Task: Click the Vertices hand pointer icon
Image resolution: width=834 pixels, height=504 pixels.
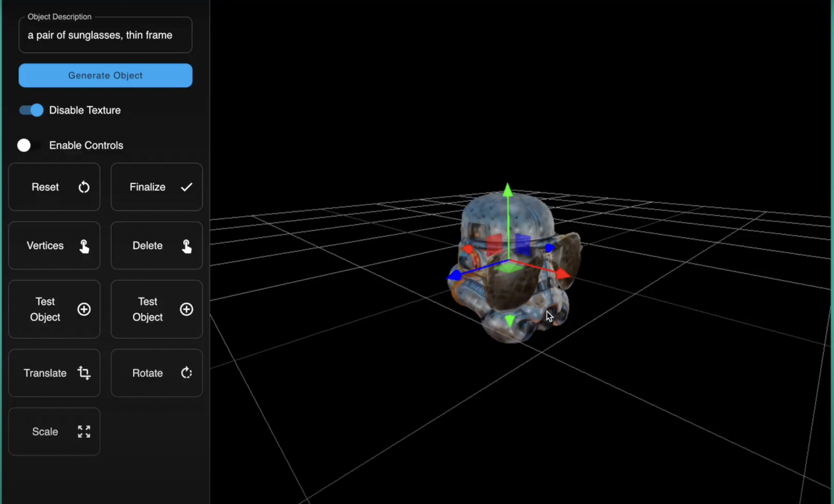Action: 84,246
